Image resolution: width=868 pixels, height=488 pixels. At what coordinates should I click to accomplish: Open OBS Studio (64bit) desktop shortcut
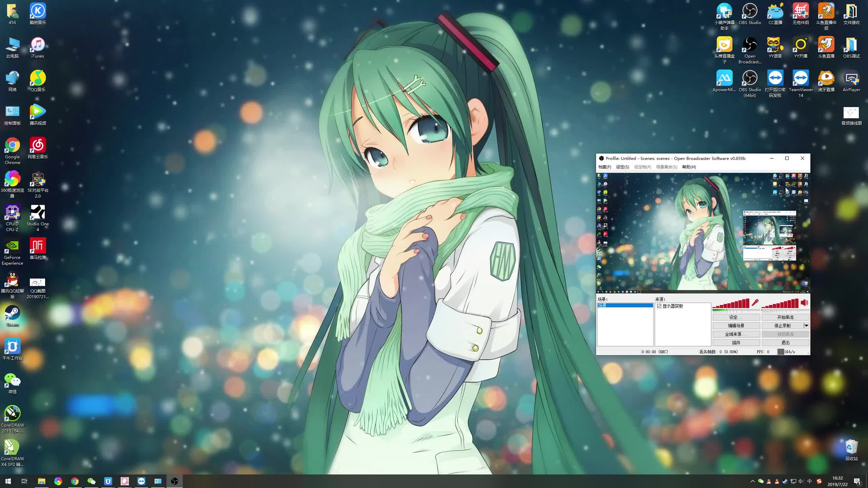tap(750, 79)
